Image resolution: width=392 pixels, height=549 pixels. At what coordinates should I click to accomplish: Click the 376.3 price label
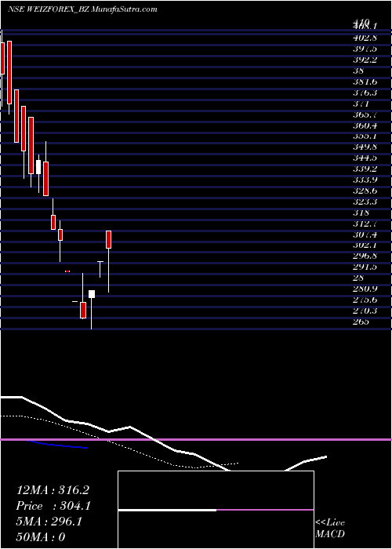tap(365, 93)
